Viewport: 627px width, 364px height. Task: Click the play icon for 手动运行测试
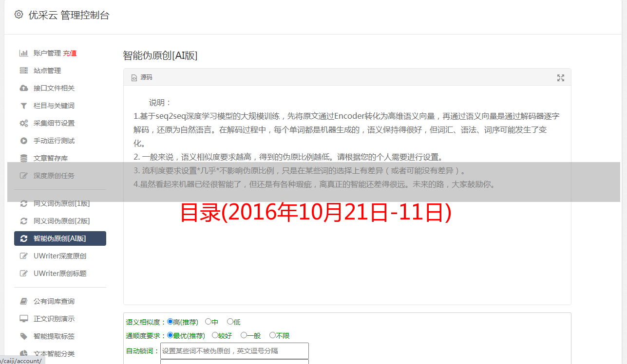coord(23,141)
